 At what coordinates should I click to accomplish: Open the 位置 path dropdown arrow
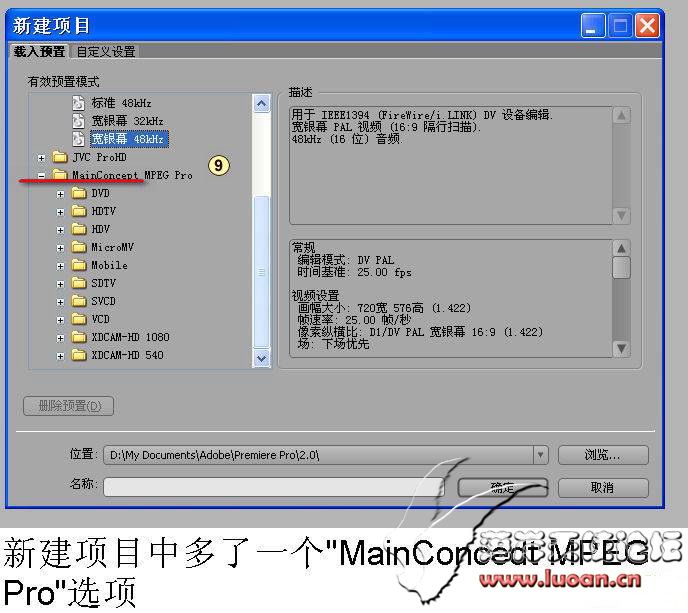(540, 455)
